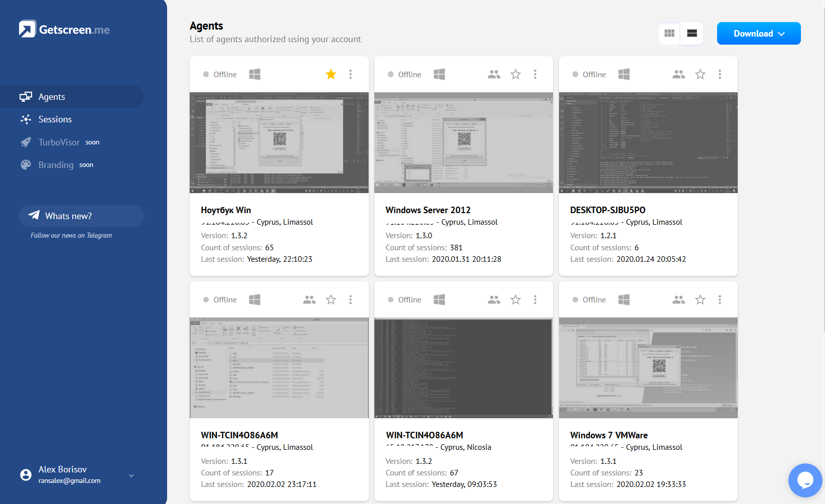This screenshot has height=504, width=825.
Task: Switch to list view layout
Action: 692,34
